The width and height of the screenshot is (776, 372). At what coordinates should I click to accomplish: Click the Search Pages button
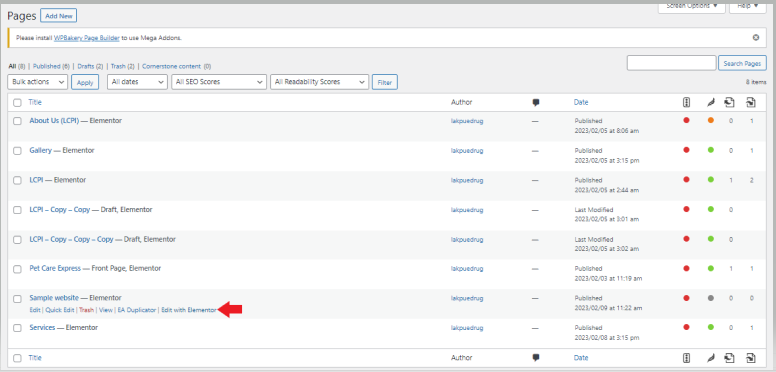[x=742, y=63]
